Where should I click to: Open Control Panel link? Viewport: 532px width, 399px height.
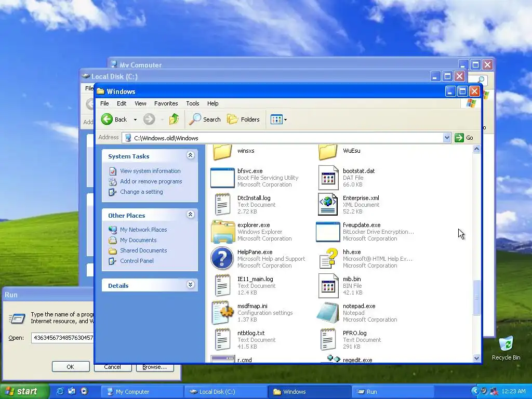coord(137,261)
